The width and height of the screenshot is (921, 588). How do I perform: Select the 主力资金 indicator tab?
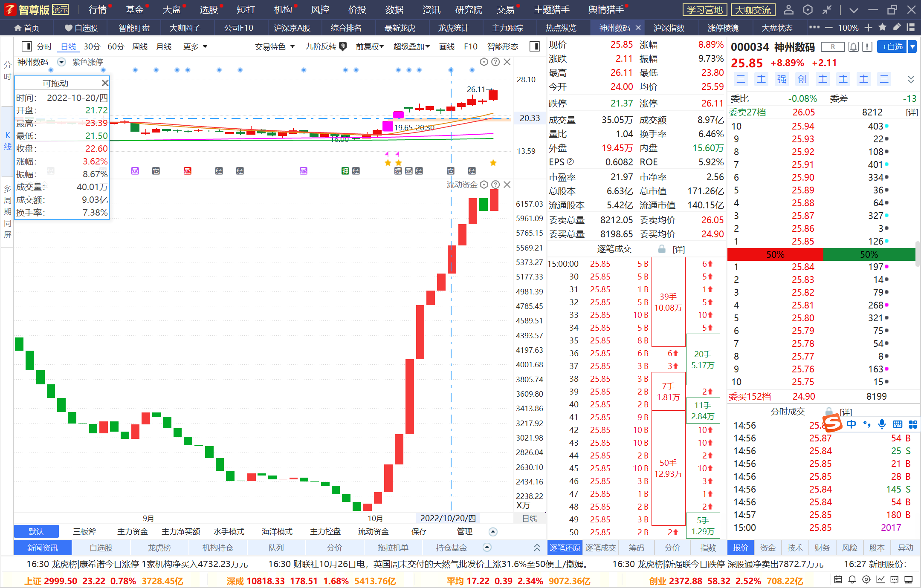pos(132,532)
